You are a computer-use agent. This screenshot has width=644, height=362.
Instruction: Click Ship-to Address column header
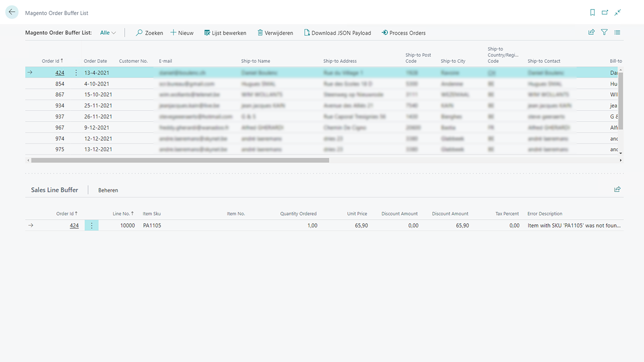pyautogui.click(x=340, y=61)
